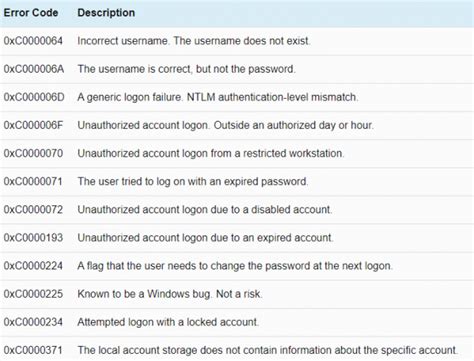
Task: Select the 0xC000006A error code
Action: [34, 69]
